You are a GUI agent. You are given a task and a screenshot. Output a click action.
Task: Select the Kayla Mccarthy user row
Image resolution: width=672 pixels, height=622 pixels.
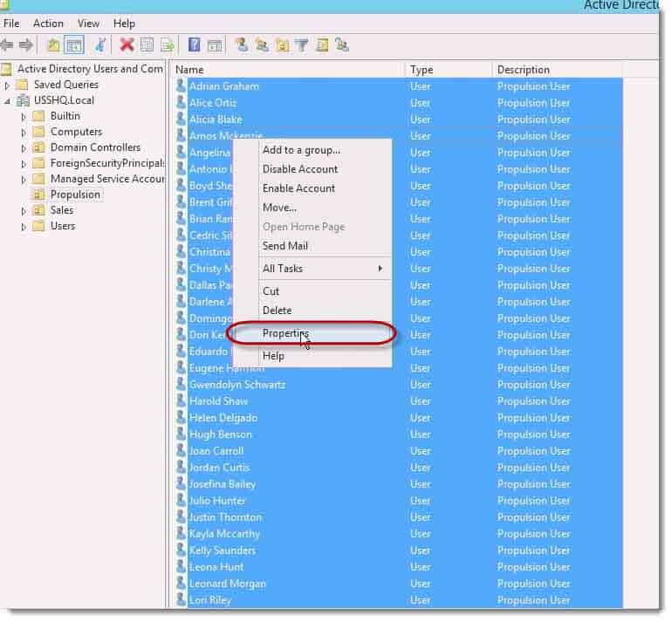click(399, 534)
